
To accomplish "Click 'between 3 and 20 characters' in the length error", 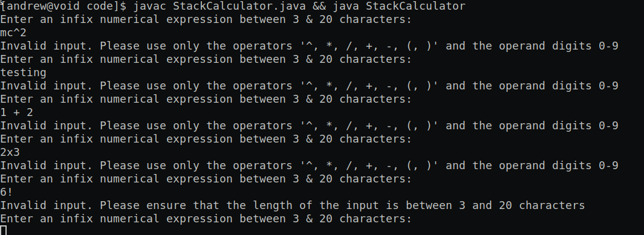I will tap(495, 205).
